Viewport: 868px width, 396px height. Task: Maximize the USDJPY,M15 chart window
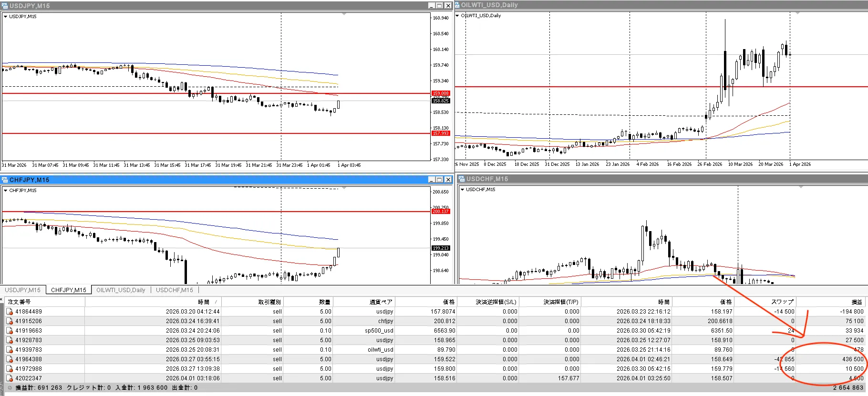click(440, 6)
